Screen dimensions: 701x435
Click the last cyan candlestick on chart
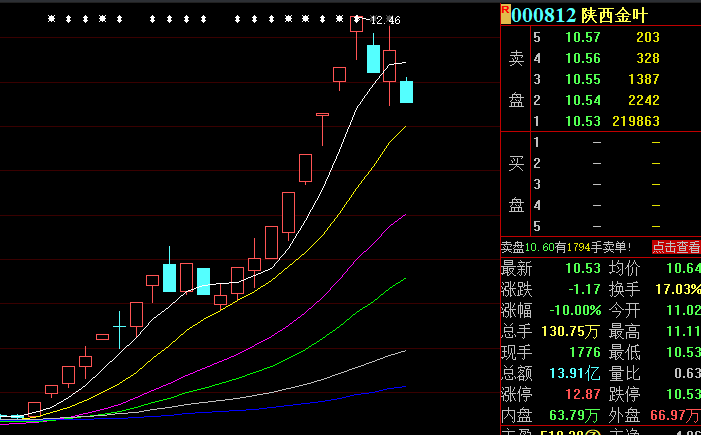coord(407,92)
